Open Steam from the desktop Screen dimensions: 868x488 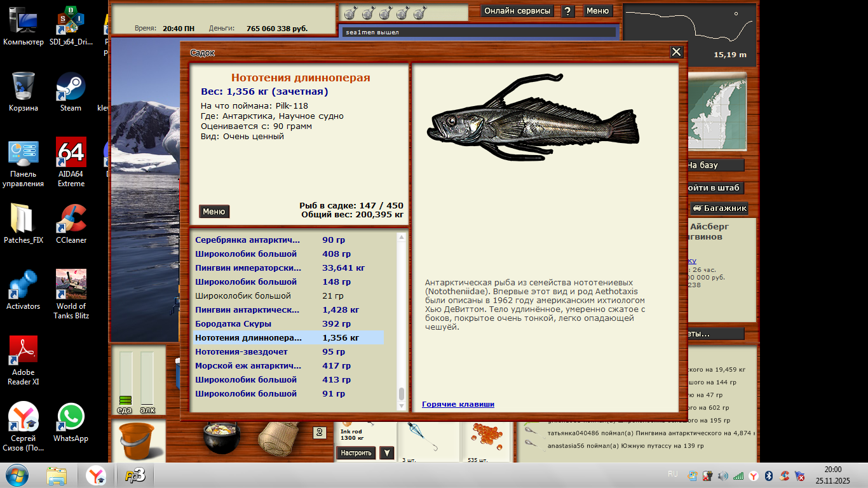click(x=71, y=91)
